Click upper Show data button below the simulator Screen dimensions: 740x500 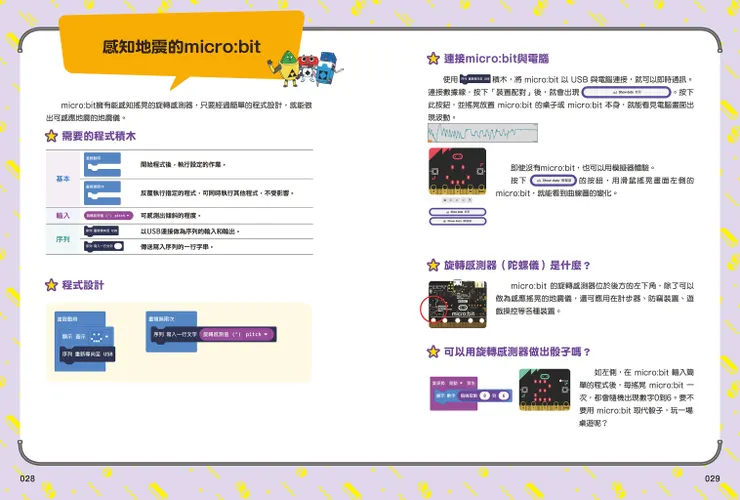coord(457,212)
